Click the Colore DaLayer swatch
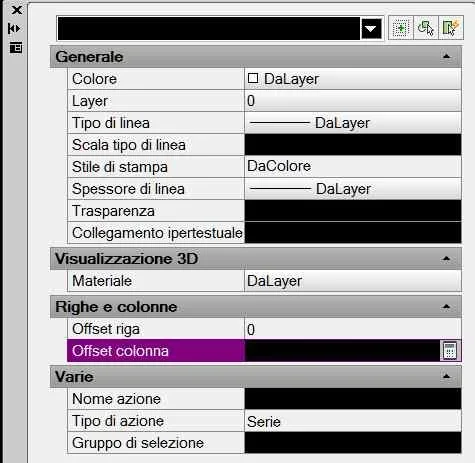Image resolution: width=475 pixels, height=463 pixels. click(253, 79)
